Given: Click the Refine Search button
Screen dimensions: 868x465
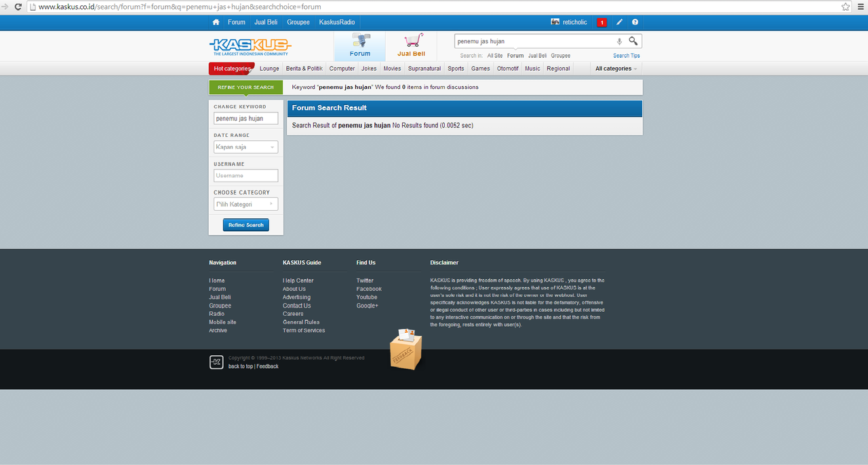Looking at the screenshot, I should pyautogui.click(x=246, y=225).
